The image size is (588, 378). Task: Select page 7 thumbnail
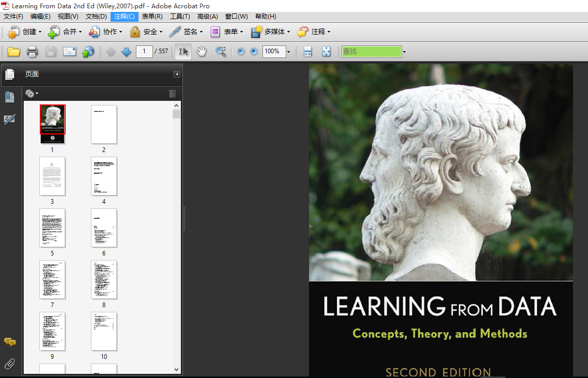(53, 280)
